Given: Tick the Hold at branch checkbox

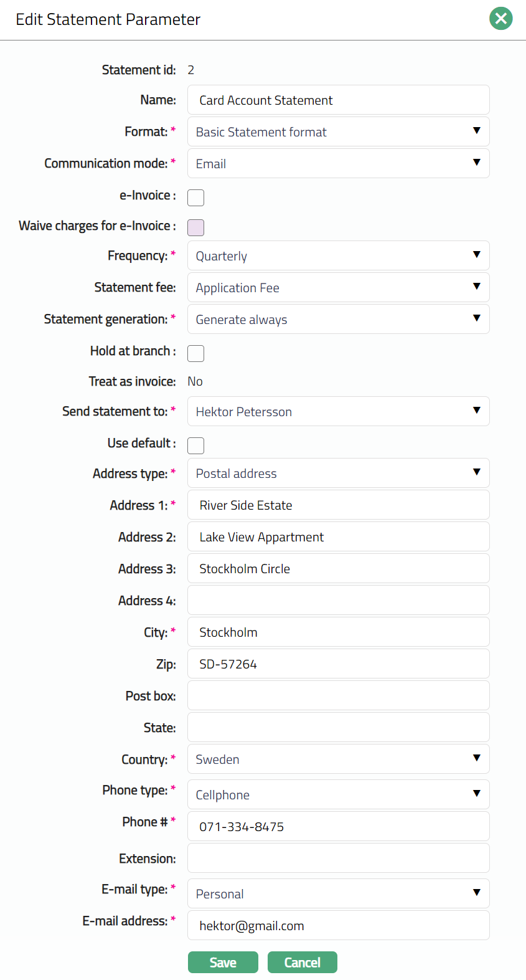Looking at the screenshot, I should pyautogui.click(x=196, y=353).
